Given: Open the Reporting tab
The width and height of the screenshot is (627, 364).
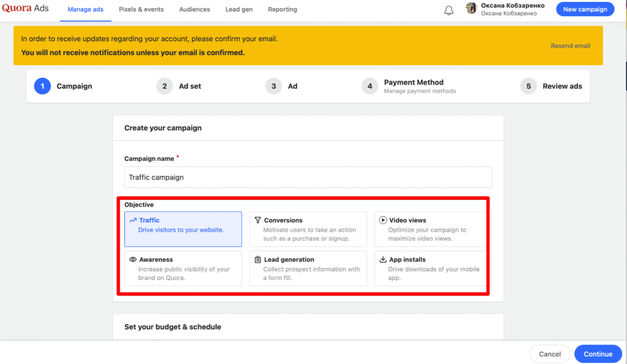Looking at the screenshot, I should [x=282, y=9].
